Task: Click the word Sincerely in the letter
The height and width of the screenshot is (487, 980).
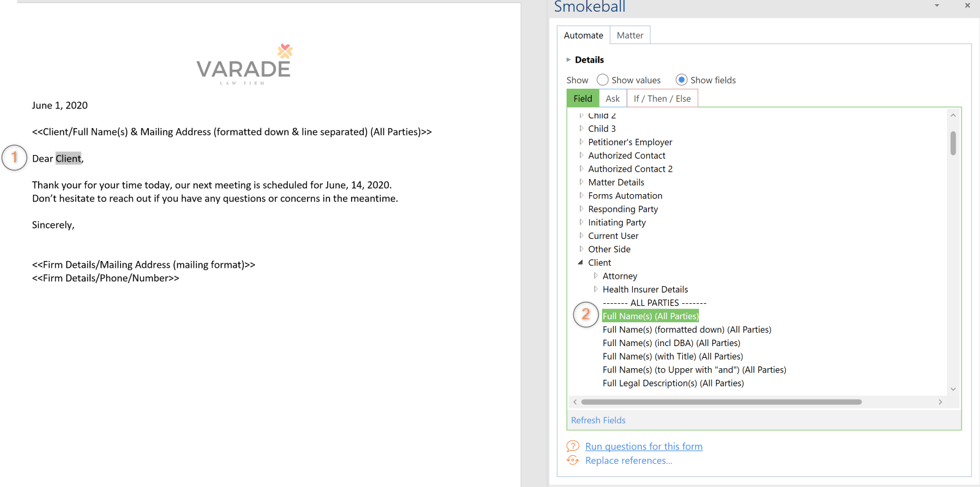Action: pyautogui.click(x=52, y=225)
